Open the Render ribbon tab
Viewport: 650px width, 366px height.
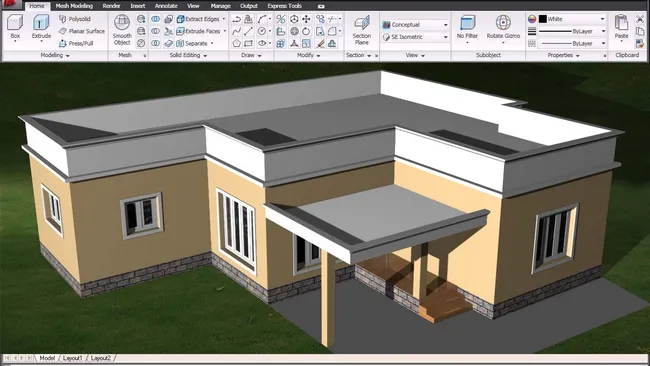(x=112, y=6)
